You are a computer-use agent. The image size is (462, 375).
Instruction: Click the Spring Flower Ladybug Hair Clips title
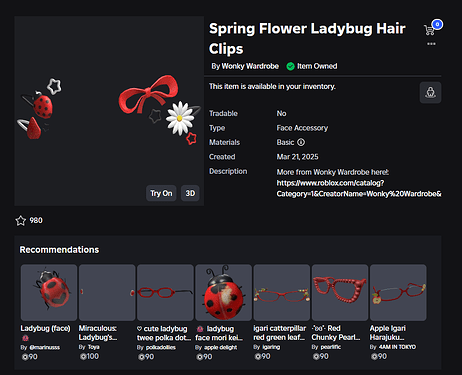tap(307, 38)
